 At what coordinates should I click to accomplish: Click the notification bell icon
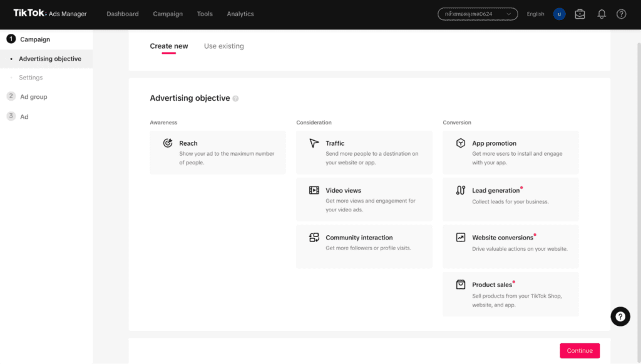602,14
